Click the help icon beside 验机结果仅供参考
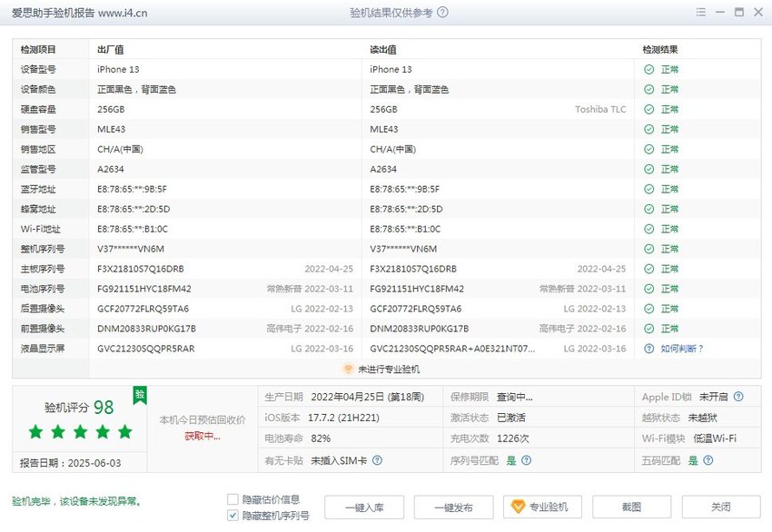Screen dimensions: 772x532 click(x=442, y=13)
